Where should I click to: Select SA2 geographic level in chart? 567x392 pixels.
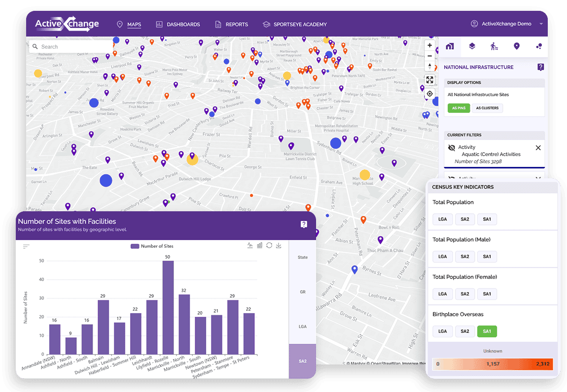303,361
